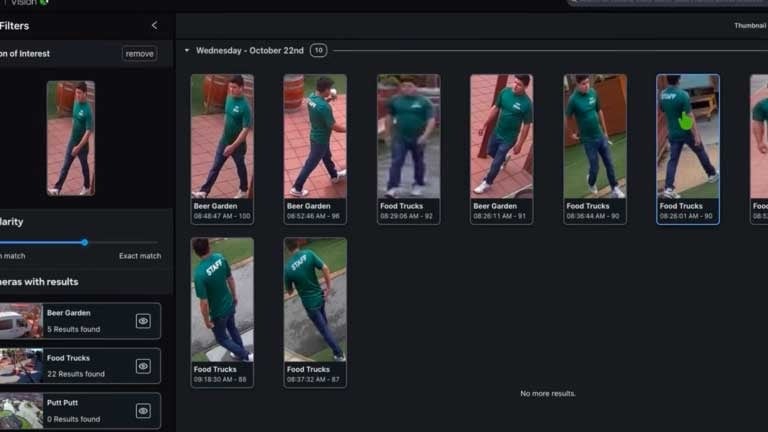Select the Putt Putt camera thumbnail in sidebar
Image resolution: width=768 pixels, height=432 pixels.
tap(21, 411)
